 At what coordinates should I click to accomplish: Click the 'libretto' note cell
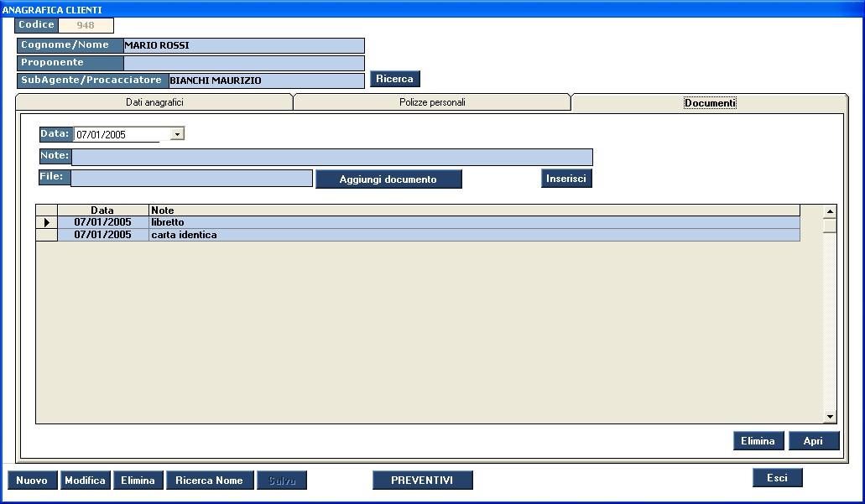(474, 222)
